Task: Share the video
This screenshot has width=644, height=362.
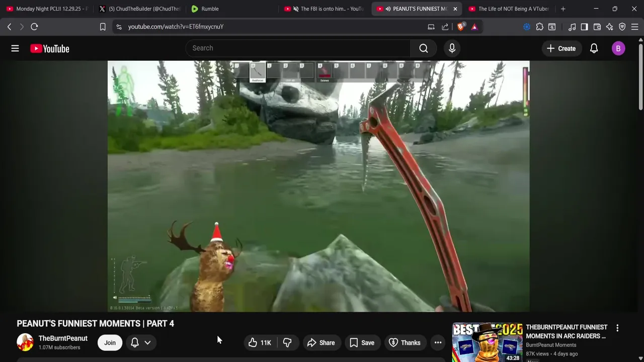Action: 321,343
